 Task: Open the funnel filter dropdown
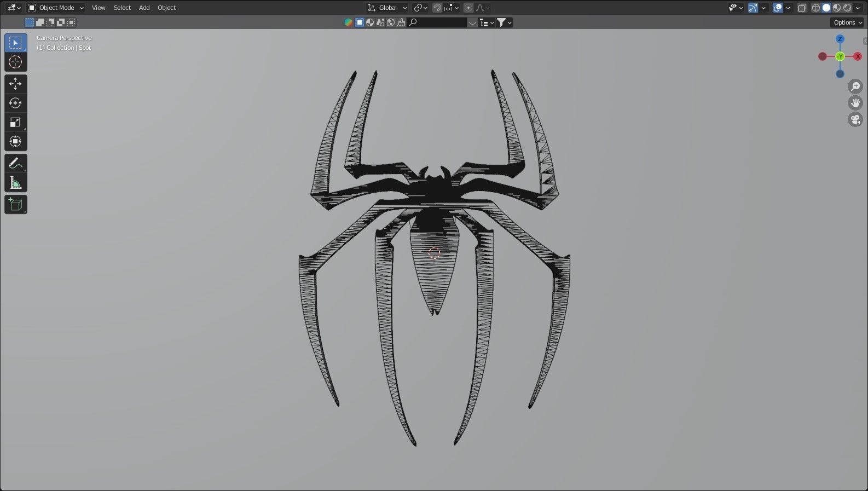[505, 22]
